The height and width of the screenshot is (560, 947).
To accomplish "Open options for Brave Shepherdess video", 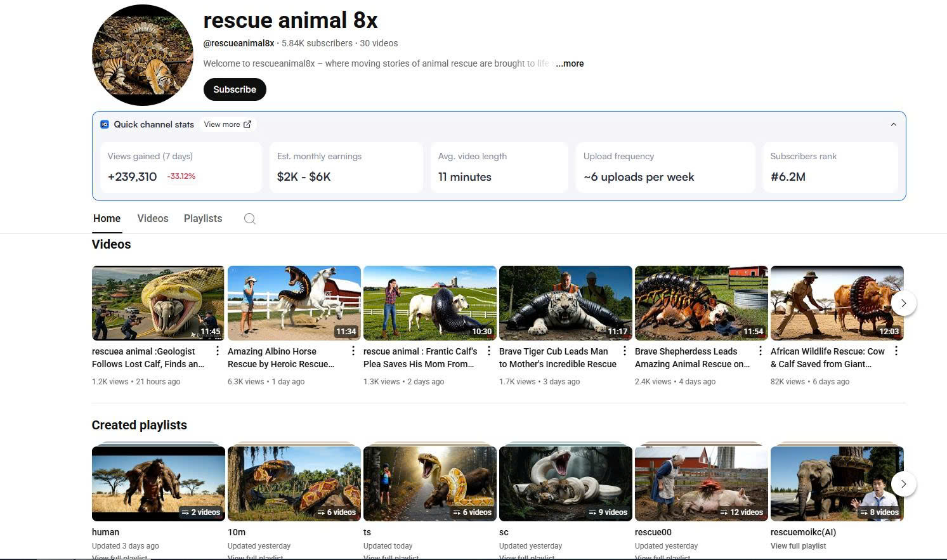I will 761,351.
